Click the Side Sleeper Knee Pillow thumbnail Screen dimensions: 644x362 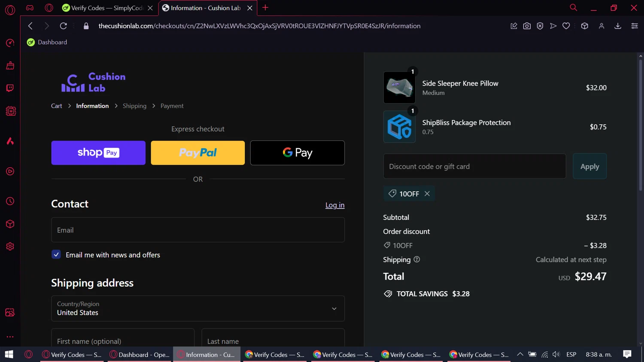[399, 87]
